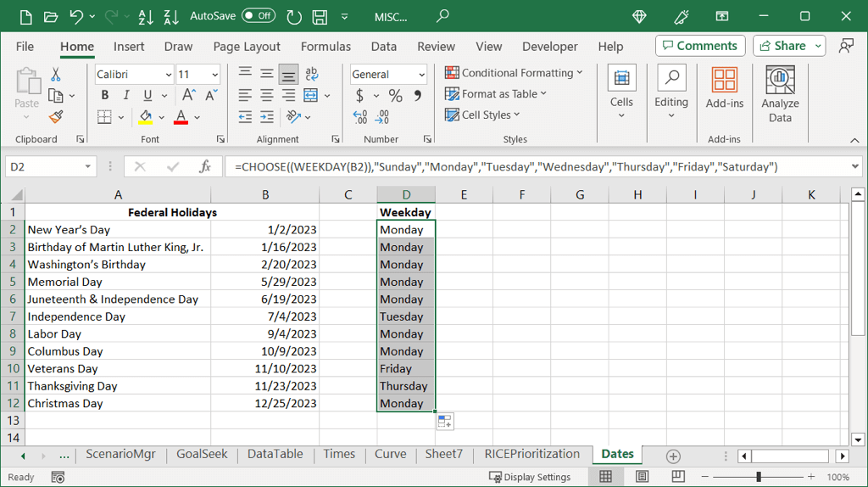Viewport: 868px width, 487px height.
Task: Switch to the RICEPrioritization sheet tab
Action: click(531, 454)
